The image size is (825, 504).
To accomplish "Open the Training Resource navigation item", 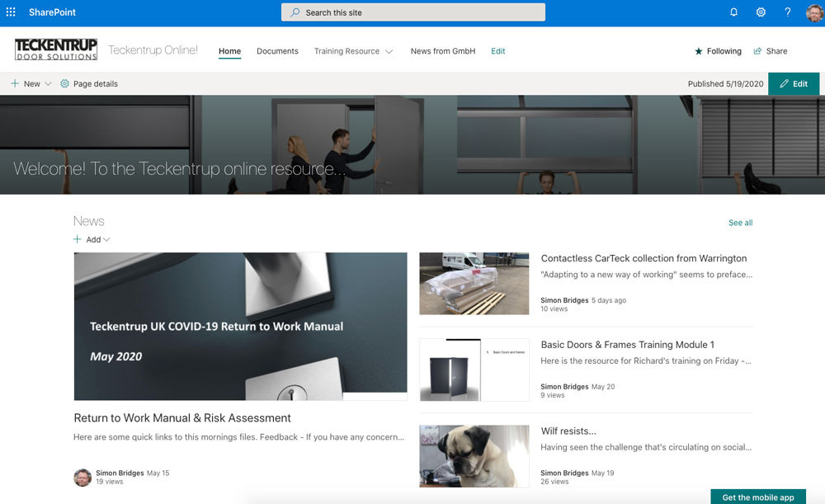I will click(346, 51).
